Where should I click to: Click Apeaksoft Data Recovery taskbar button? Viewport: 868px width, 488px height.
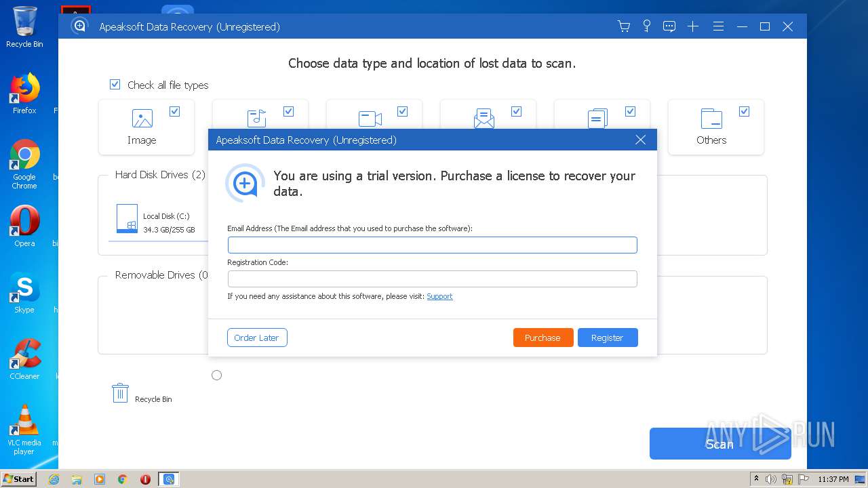click(169, 479)
